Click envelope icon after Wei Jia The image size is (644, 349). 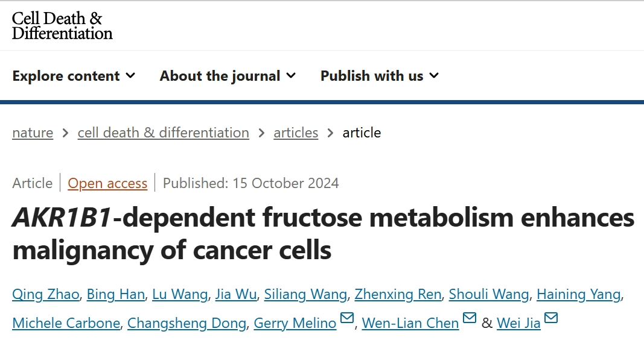(x=551, y=318)
